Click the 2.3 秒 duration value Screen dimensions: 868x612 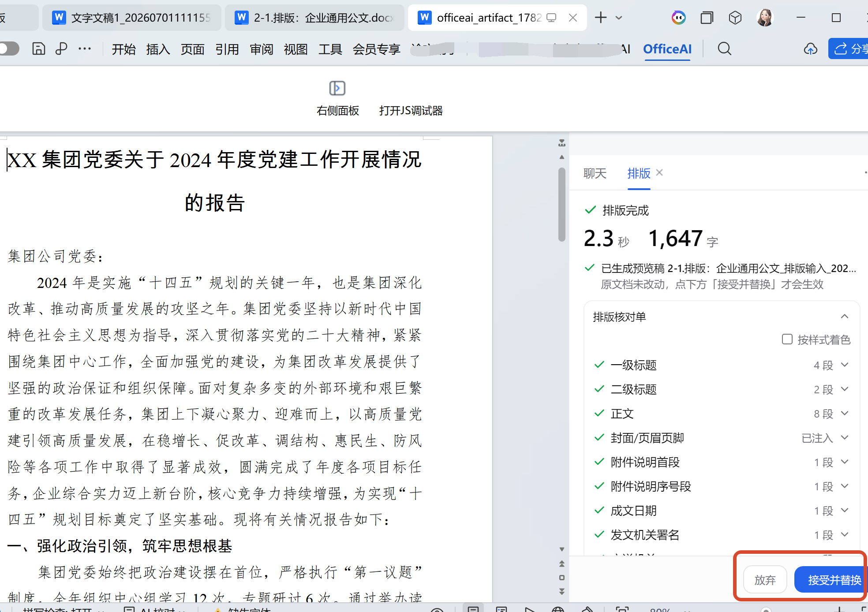point(606,239)
